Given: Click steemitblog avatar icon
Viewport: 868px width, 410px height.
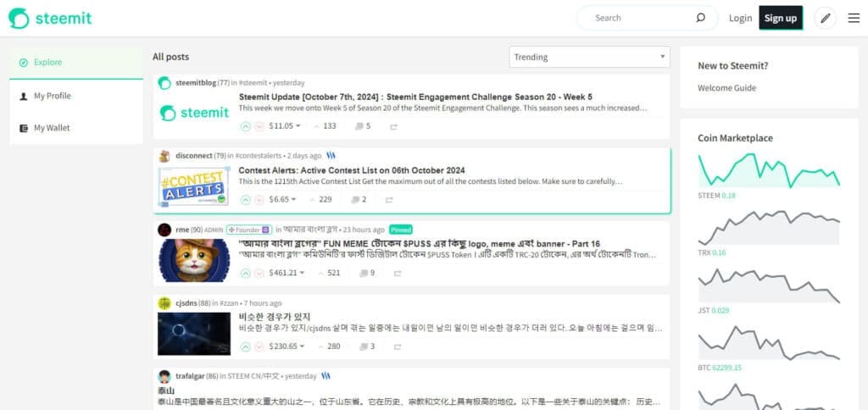Looking at the screenshot, I should click(164, 83).
